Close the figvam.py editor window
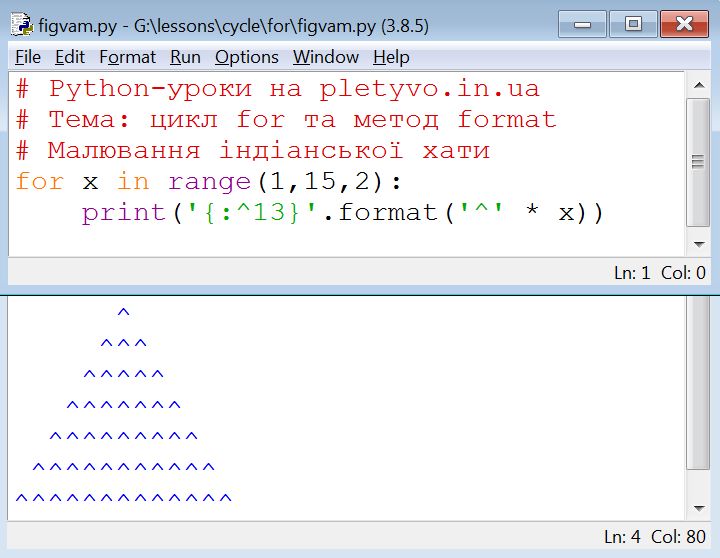This screenshot has height=558, width=720. (x=684, y=24)
